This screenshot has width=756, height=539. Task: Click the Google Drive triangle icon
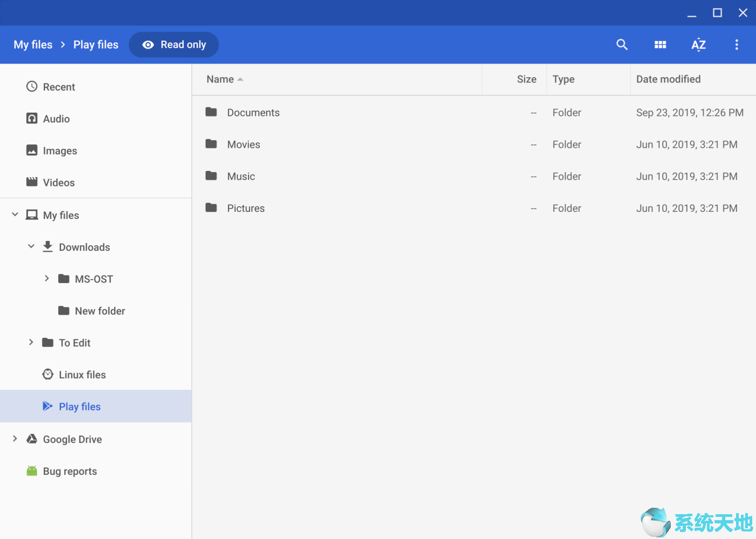click(32, 438)
